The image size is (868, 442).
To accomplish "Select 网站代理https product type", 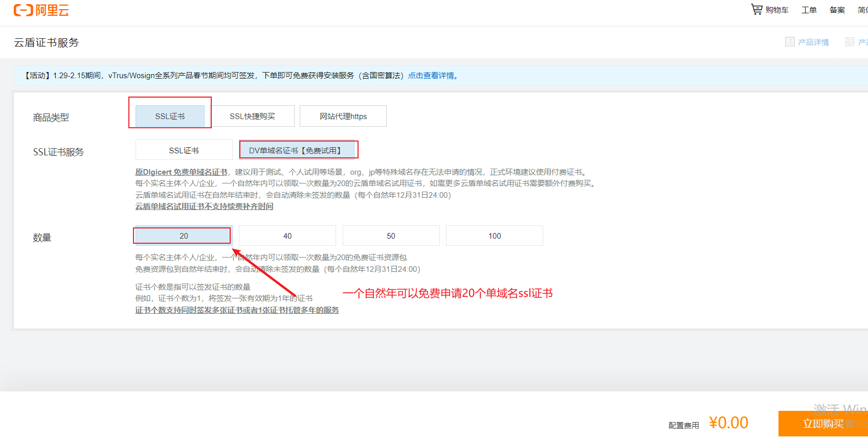I will (x=343, y=116).
